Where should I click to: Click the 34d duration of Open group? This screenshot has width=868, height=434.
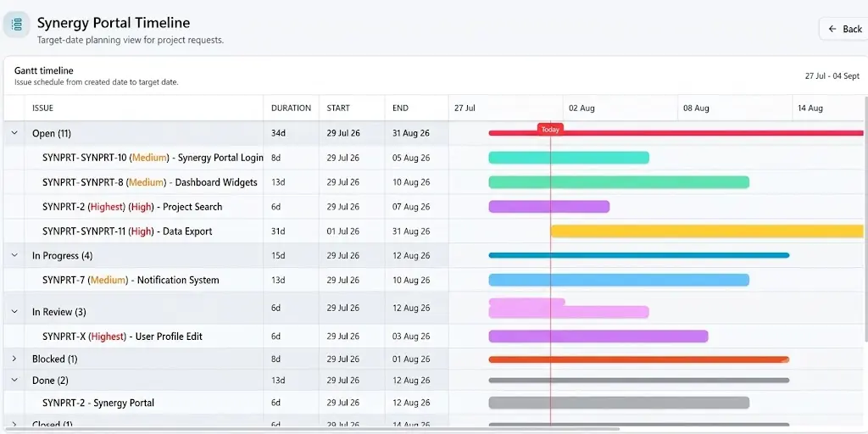coord(277,133)
